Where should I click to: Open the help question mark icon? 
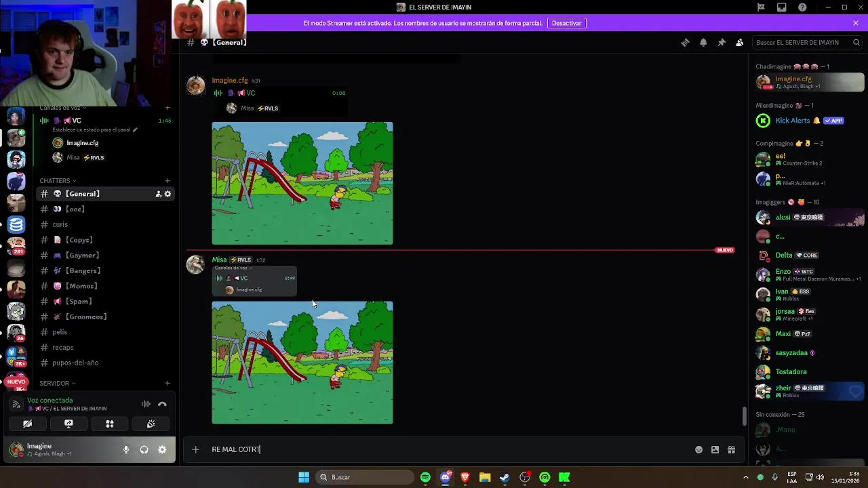803,7
